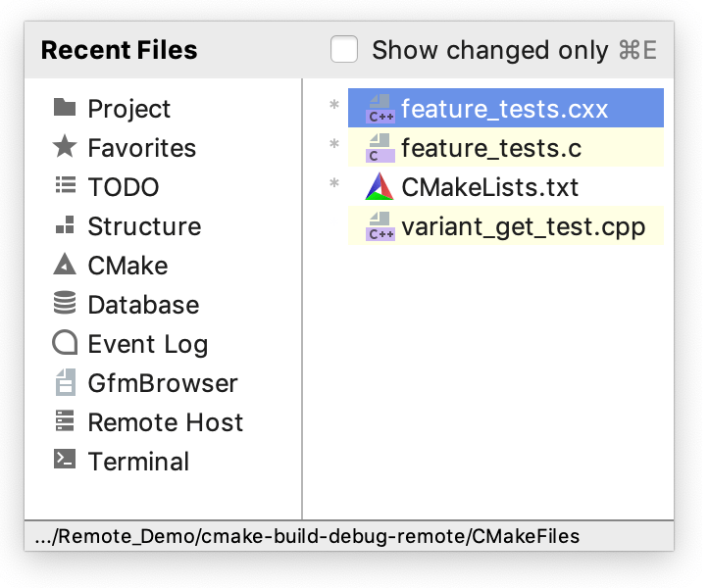The image size is (709, 588).
Task: Select CMakeLists.txt in the file list
Action: pyautogui.click(x=489, y=187)
